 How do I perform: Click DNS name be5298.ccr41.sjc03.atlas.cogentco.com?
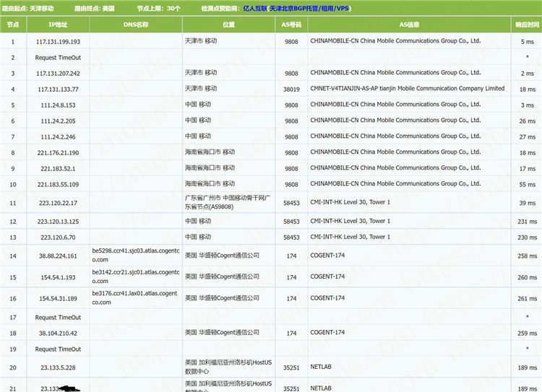click(x=136, y=255)
